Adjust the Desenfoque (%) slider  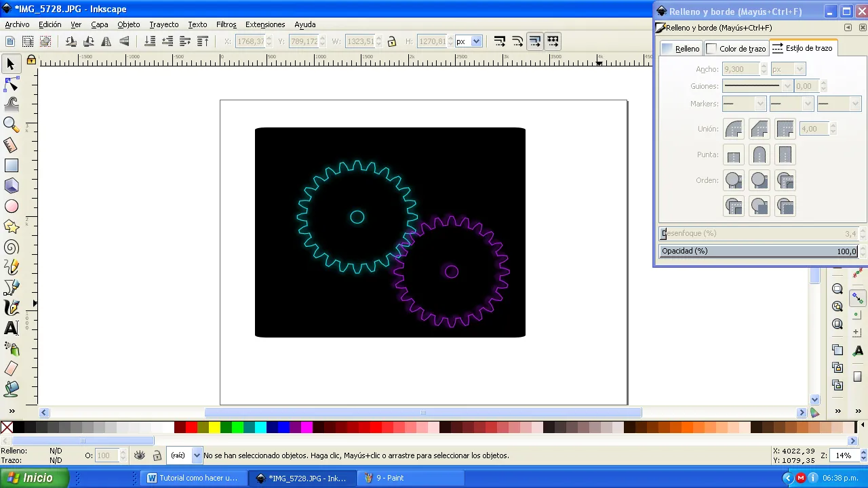pos(759,233)
